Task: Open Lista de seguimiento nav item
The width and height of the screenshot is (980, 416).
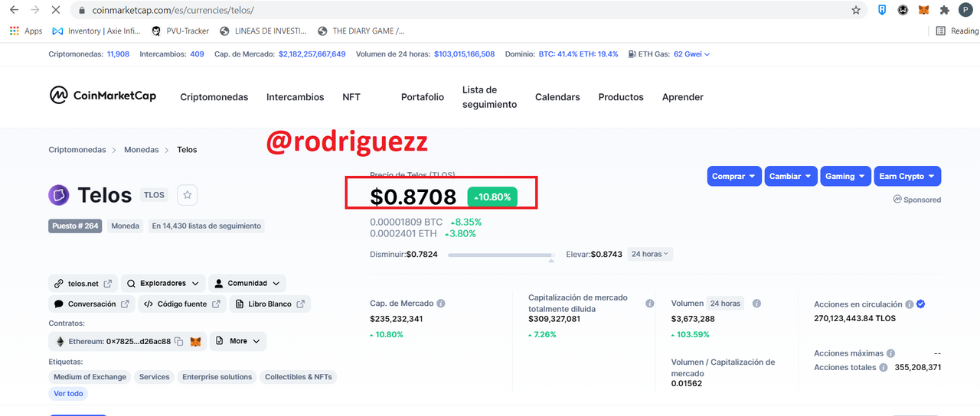Action: 489,97
